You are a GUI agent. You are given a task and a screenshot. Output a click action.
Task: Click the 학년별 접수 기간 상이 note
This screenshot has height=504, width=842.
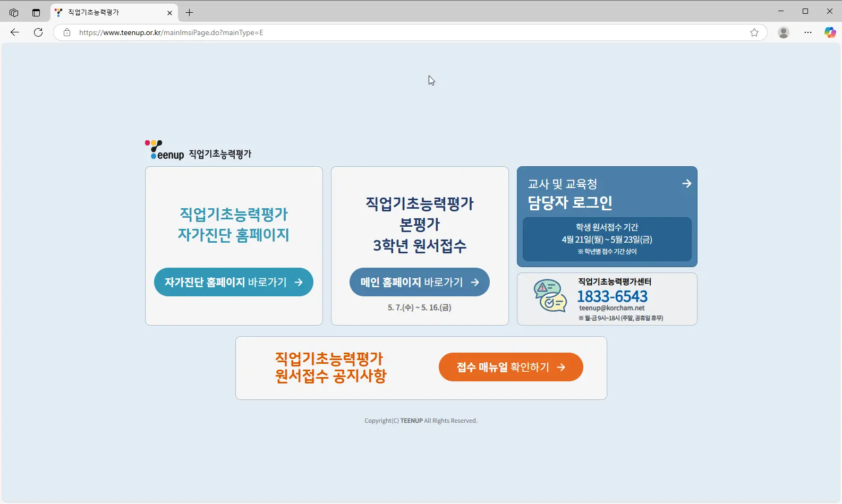pyautogui.click(x=607, y=252)
